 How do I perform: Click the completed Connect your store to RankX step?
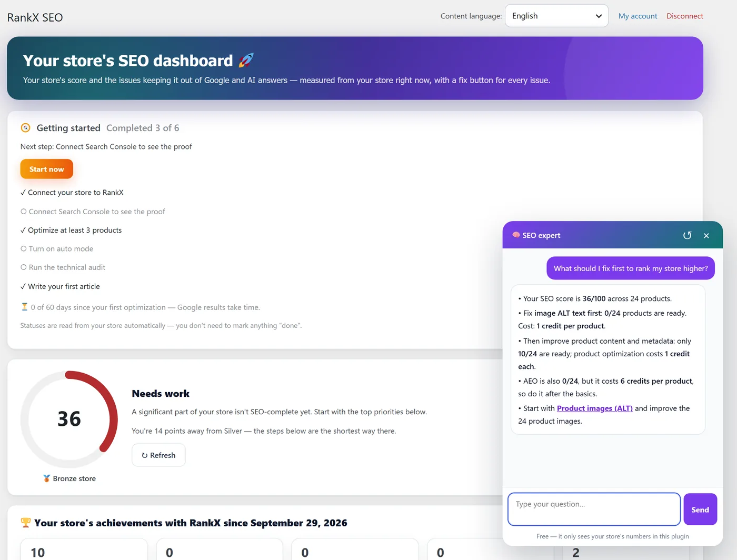[x=72, y=193]
